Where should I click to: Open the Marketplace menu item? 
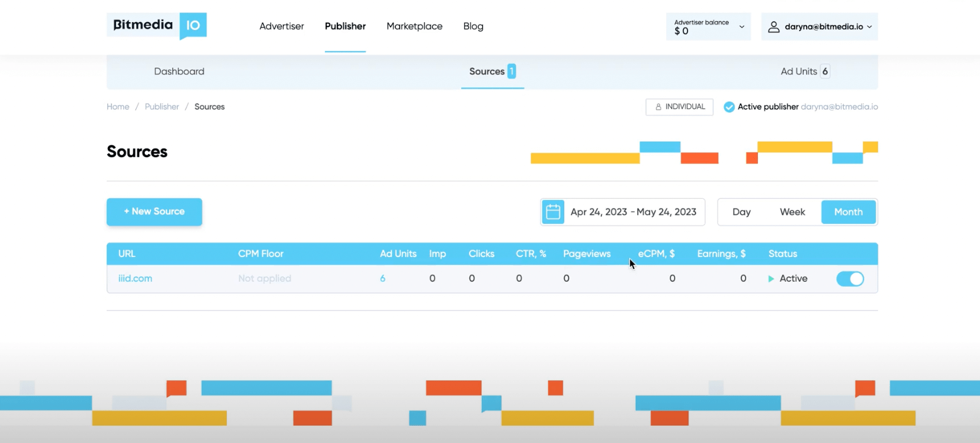coord(414,26)
